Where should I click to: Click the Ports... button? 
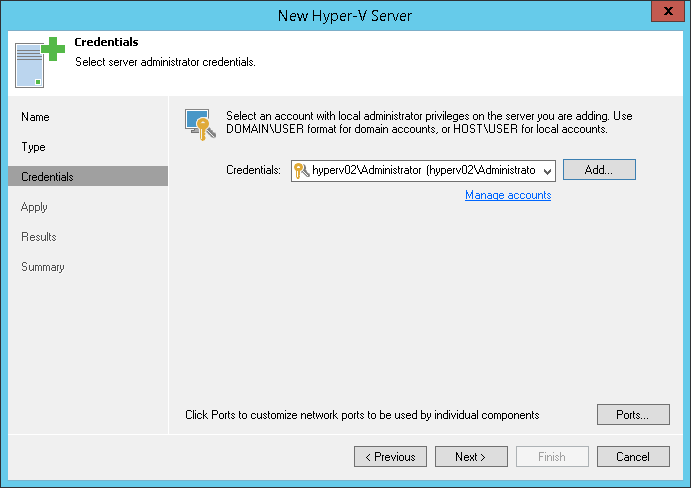pos(633,414)
